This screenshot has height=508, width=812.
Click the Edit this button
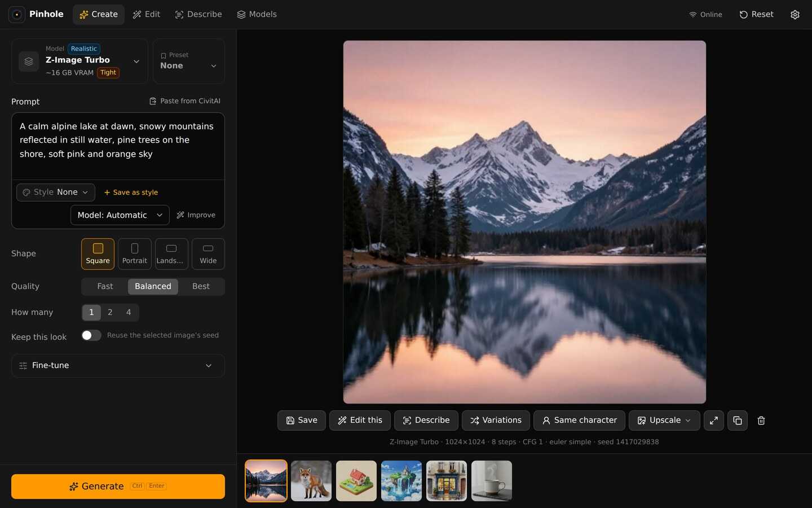point(360,421)
